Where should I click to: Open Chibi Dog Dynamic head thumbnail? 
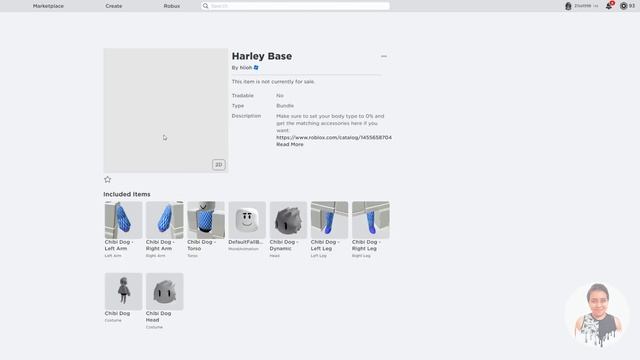point(288,220)
